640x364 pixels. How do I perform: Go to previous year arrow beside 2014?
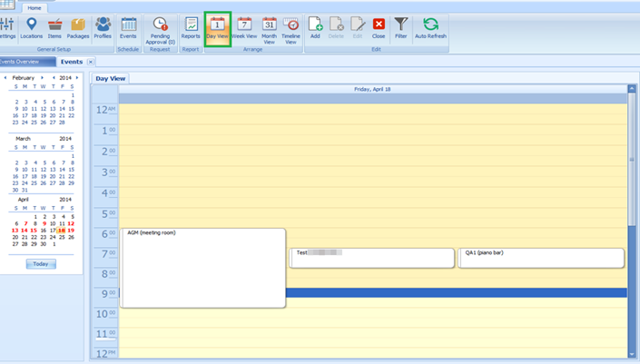pyautogui.click(x=54, y=77)
